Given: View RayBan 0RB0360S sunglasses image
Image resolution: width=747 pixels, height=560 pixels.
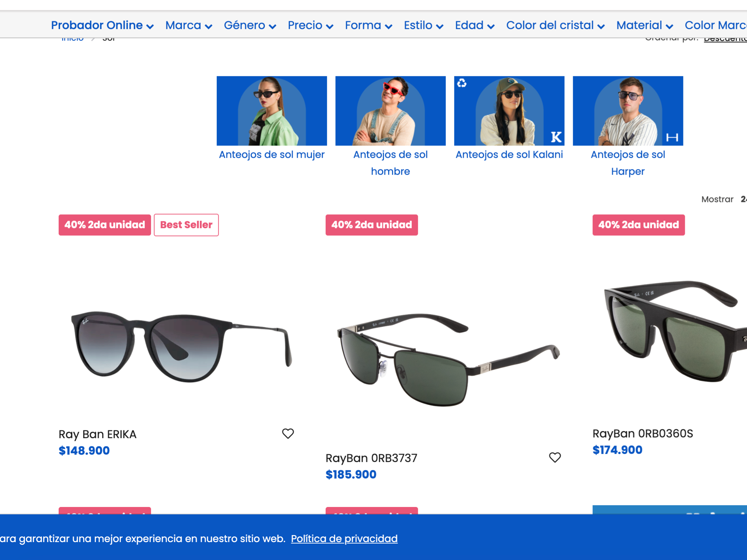Looking at the screenshot, I should pos(675,331).
